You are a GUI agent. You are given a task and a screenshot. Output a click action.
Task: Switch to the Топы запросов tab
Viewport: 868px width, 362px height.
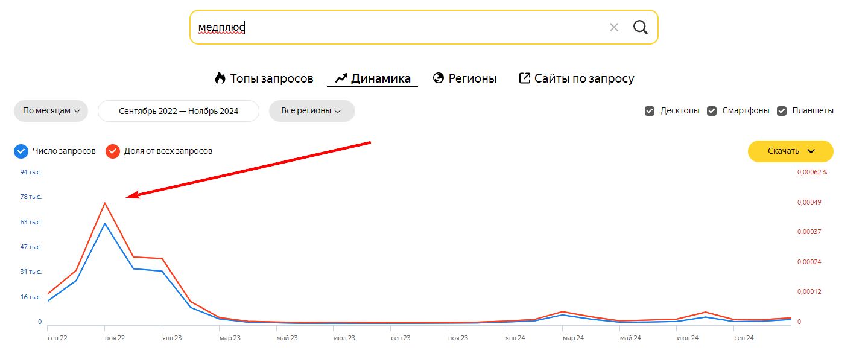[x=271, y=78]
